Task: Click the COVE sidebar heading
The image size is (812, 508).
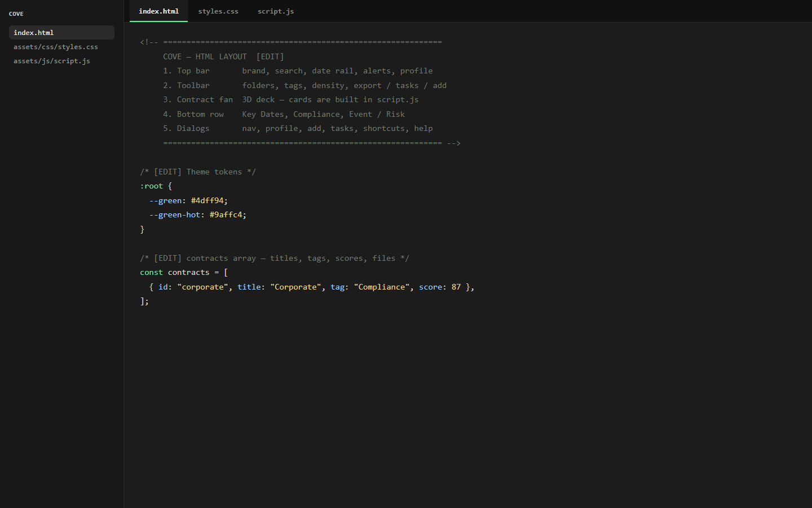Action: click(16, 14)
